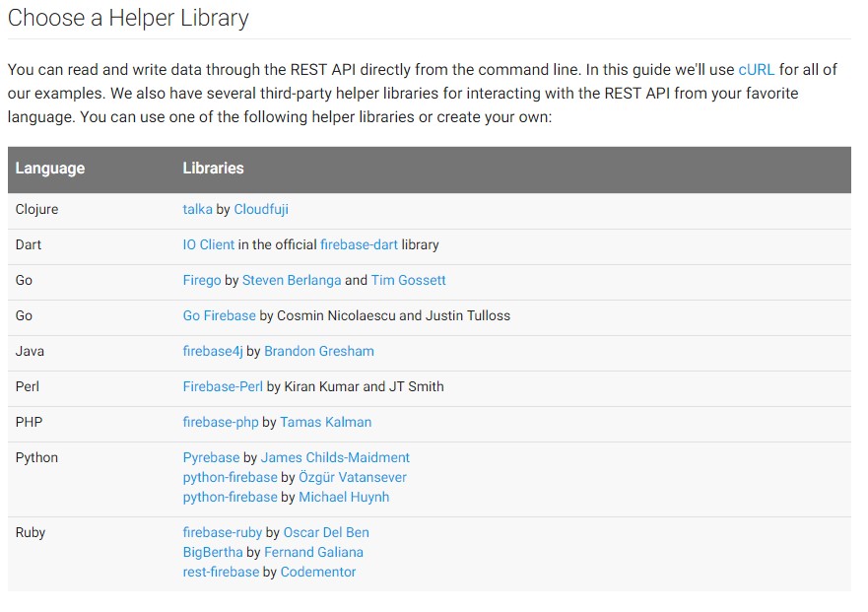Open the BigBertha library link

pos(213,552)
